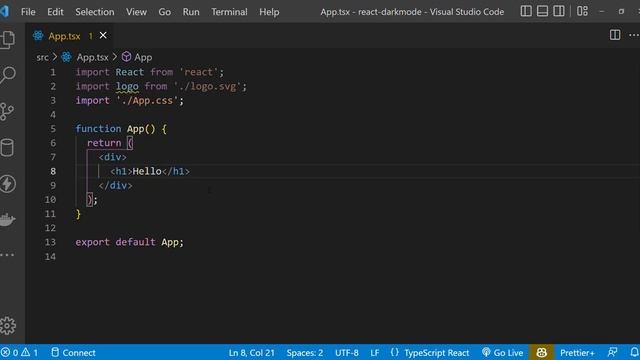Click line number 5 in gutter
This screenshot has width=640, height=360.
(53, 129)
